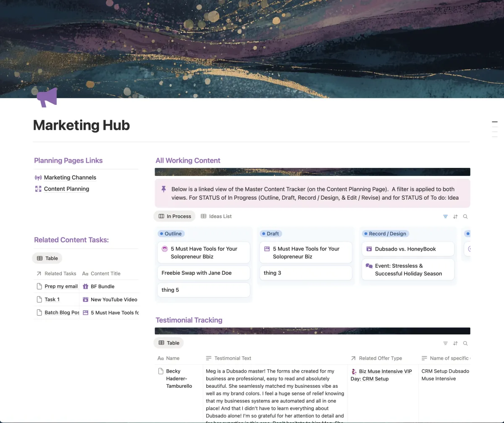Switch to the Ideas List view
The image size is (504, 423).
pyautogui.click(x=216, y=216)
